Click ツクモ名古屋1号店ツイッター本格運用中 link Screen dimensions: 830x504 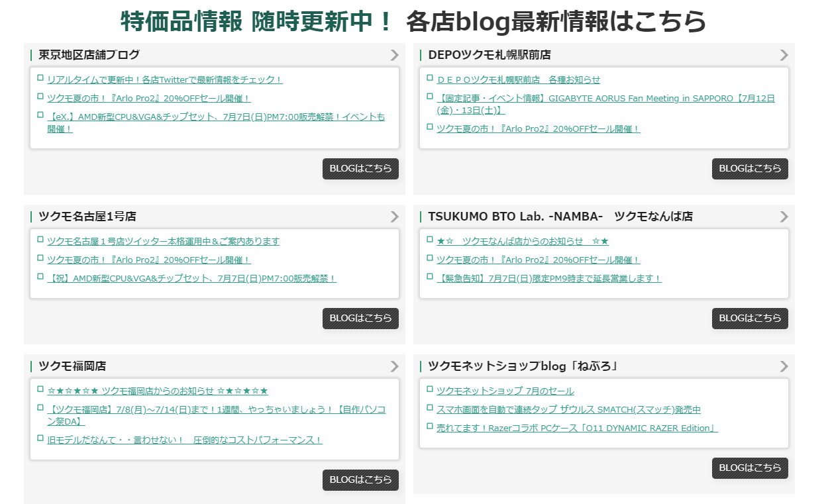click(163, 242)
